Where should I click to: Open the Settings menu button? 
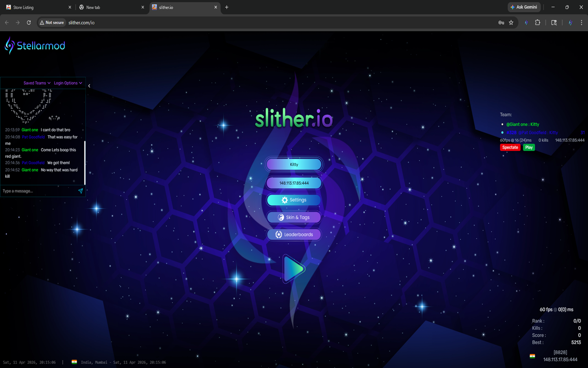294,200
